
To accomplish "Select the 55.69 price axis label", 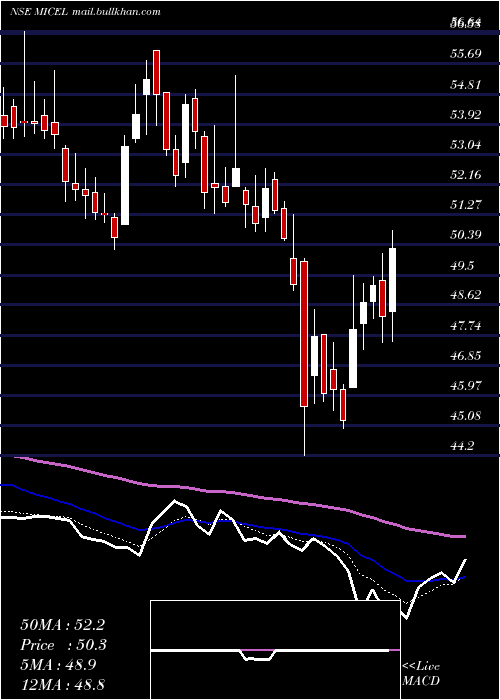I will pyautogui.click(x=467, y=54).
